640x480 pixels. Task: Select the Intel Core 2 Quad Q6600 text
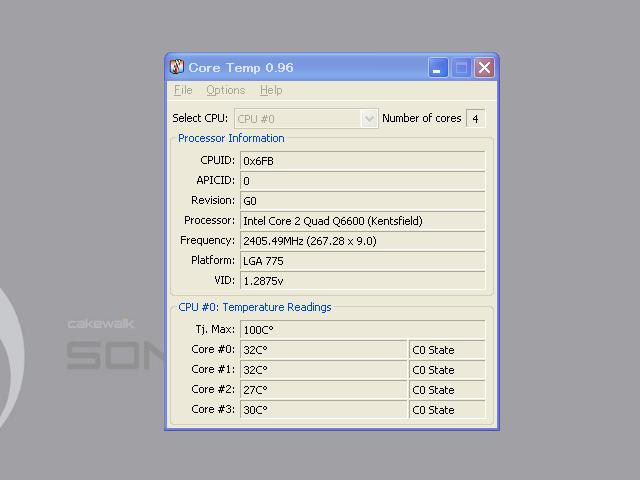click(333, 221)
